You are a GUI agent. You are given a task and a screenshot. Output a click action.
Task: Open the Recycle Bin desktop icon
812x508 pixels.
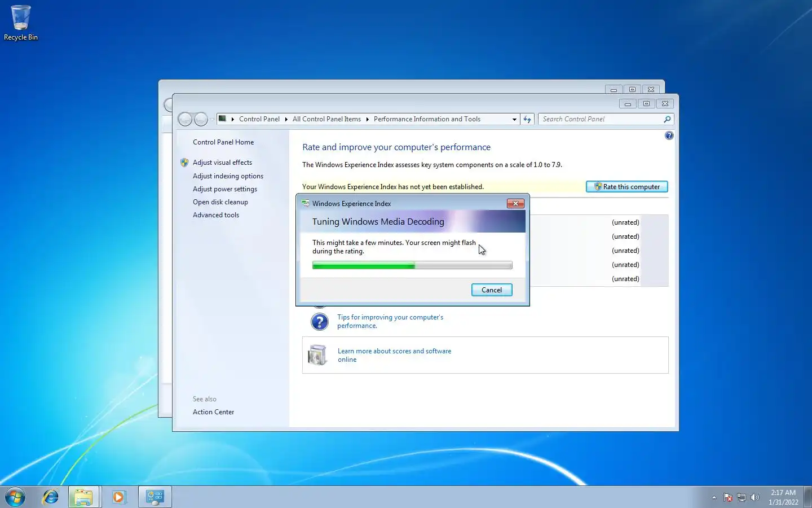coord(21,23)
